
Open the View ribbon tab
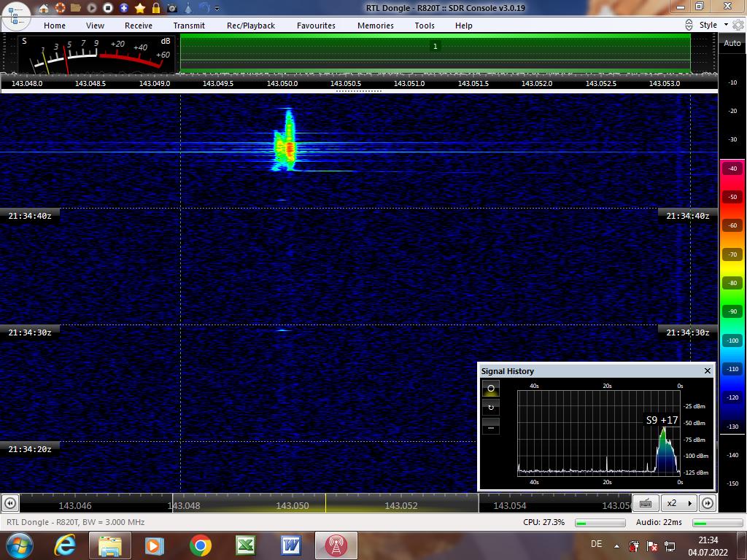(96, 26)
